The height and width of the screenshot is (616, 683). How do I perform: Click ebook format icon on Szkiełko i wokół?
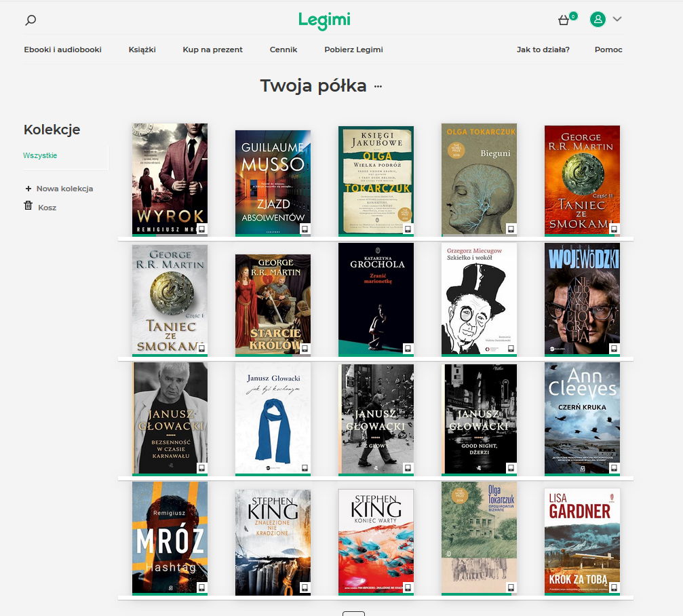pyautogui.click(x=511, y=349)
